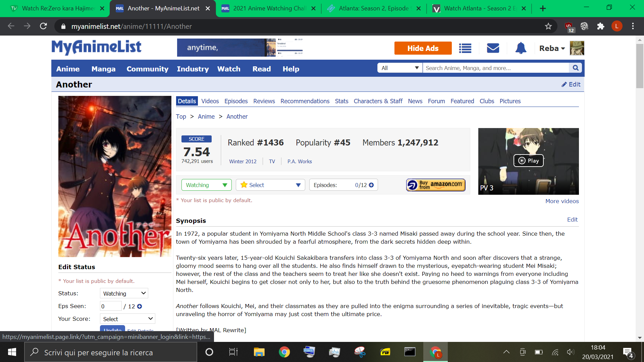Open notifications bell icon
This screenshot has width=644, height=362.
point(521,48)
